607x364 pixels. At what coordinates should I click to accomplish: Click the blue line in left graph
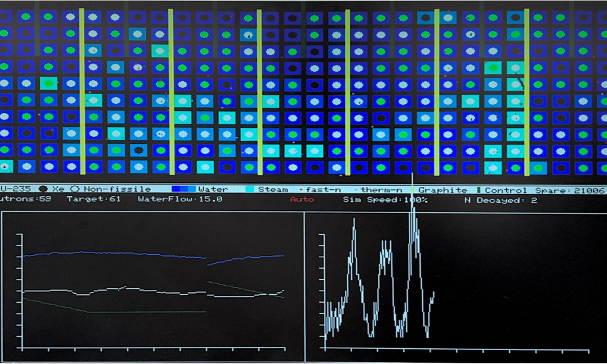[x=121, y=254]
